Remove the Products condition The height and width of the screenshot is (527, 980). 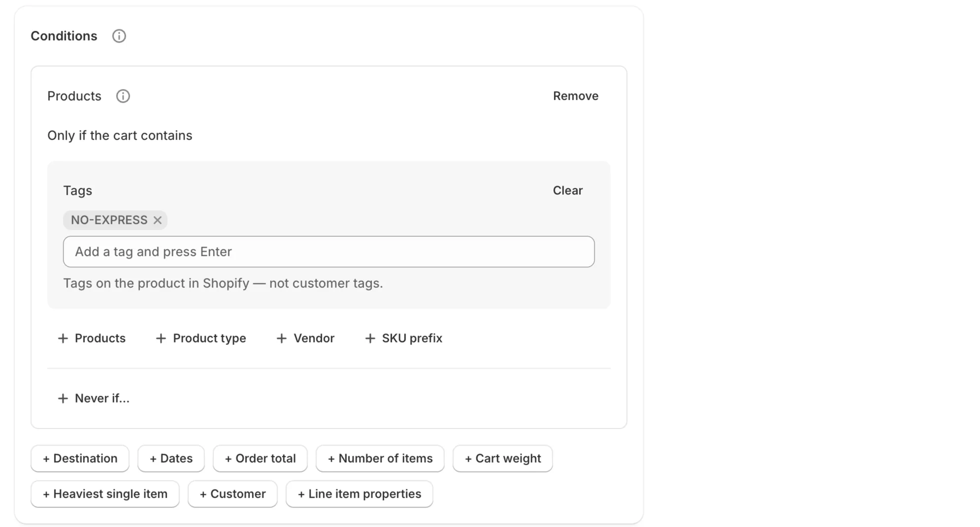point(576,96)
